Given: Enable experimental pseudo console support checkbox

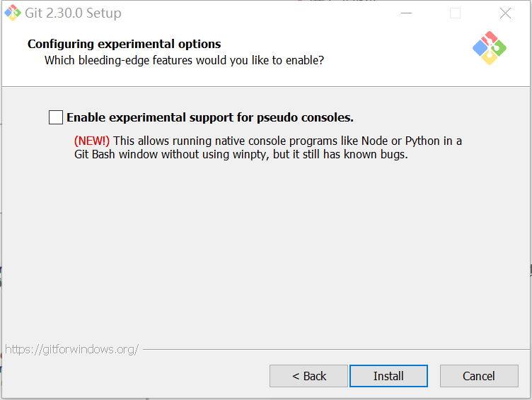Looking at the screenshot, I should click(56, 117).
